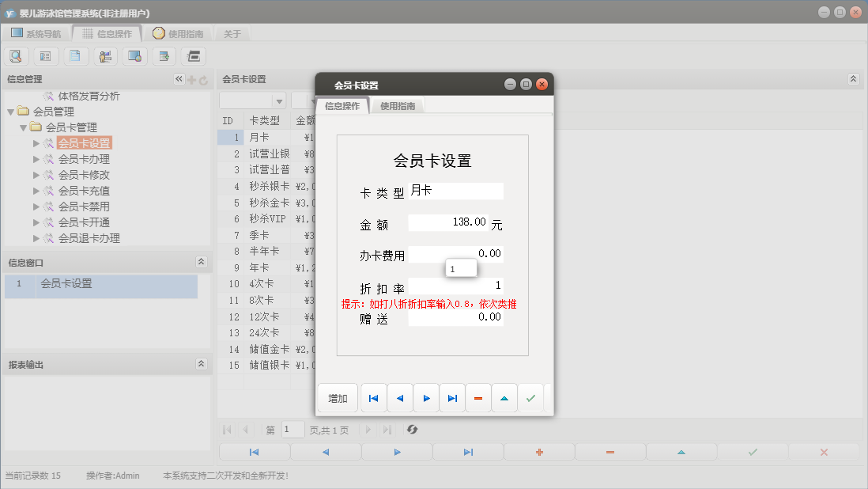
Task: Click the screen/monitor toolbar icon
Action: pos(135,55)
